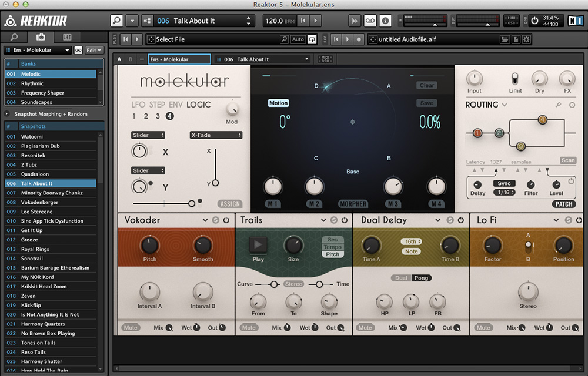The width and height of the screenshot is (588, 376).
Task: Open the info panel icon
Action: [x=386, y=21]
